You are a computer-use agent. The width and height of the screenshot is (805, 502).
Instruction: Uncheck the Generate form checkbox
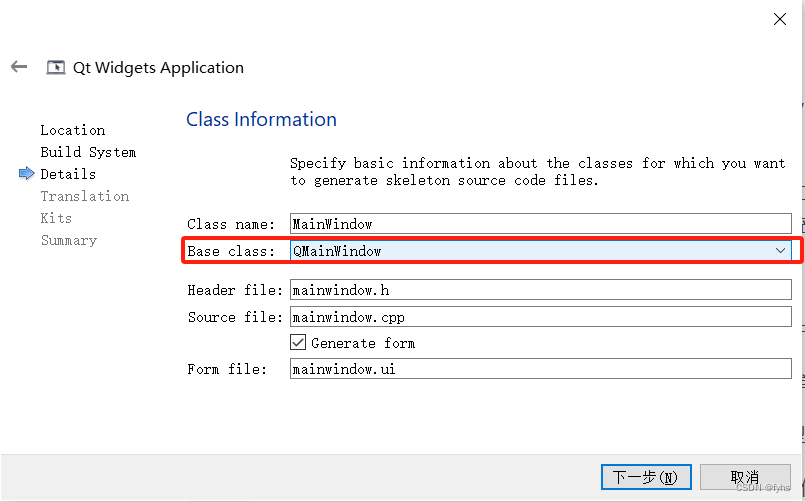tap(298, 342)
